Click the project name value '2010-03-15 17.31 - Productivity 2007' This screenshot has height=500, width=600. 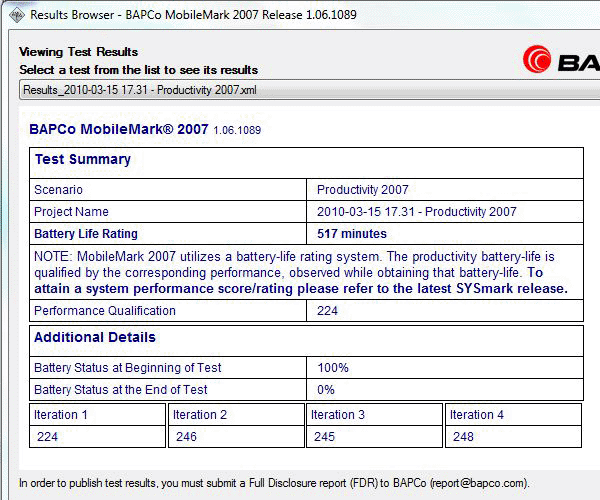click(x=417, y=212)
